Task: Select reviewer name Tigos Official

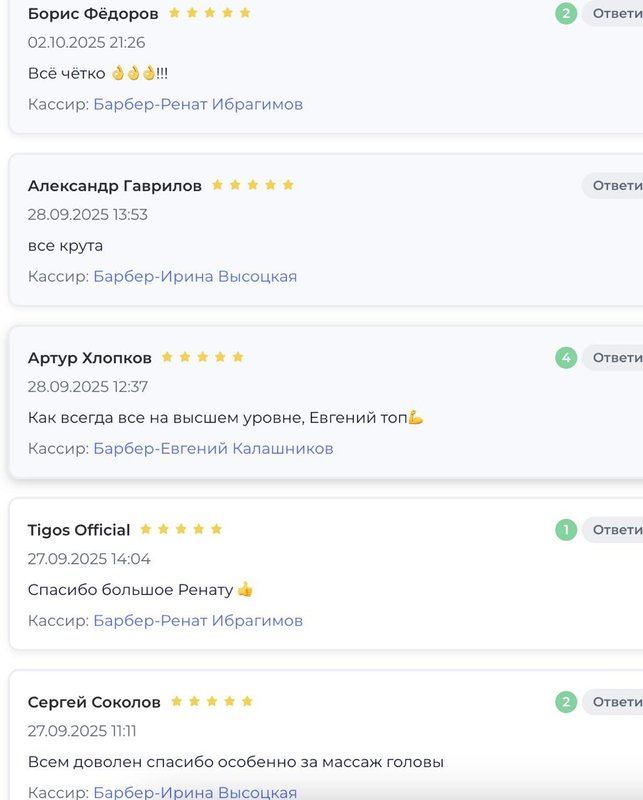Action: click(79, 530)
